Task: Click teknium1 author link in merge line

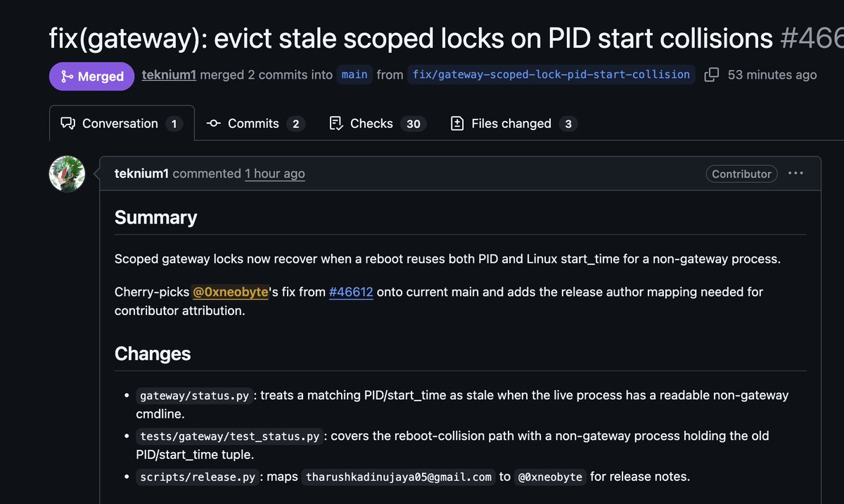Action: click(x=169, y=75)
